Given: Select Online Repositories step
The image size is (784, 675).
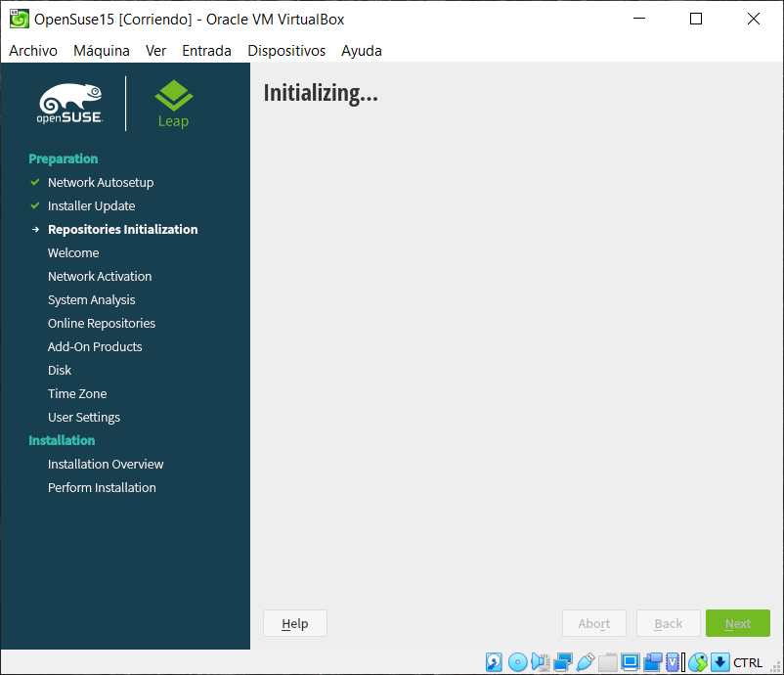Looking at the screenshot, I should (x=102, y=323).
